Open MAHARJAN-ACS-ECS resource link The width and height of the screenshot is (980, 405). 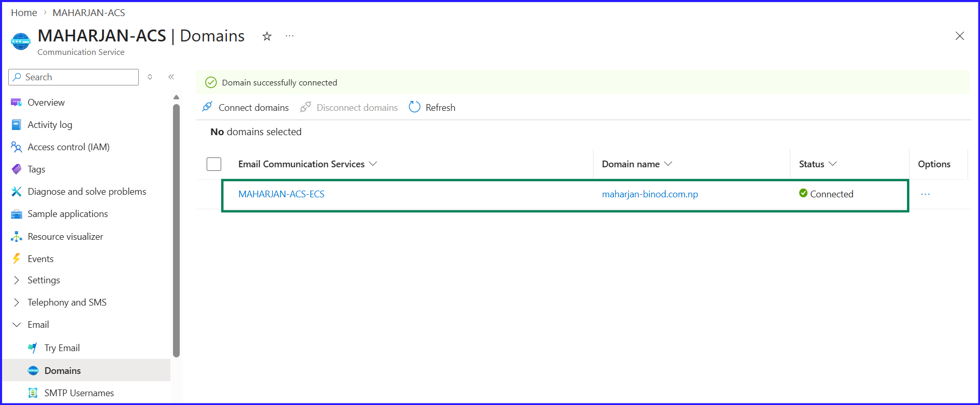281,194
